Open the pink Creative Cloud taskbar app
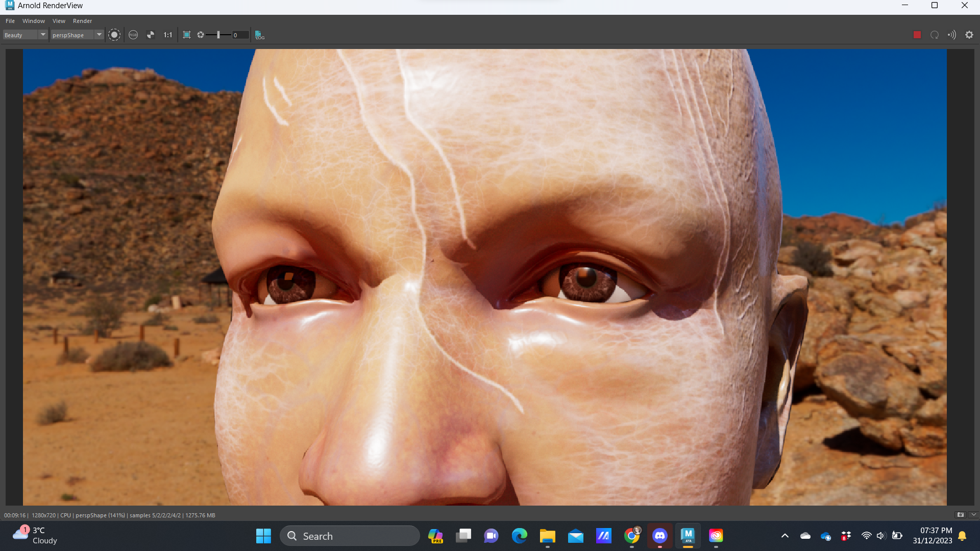 pos(716,536)
